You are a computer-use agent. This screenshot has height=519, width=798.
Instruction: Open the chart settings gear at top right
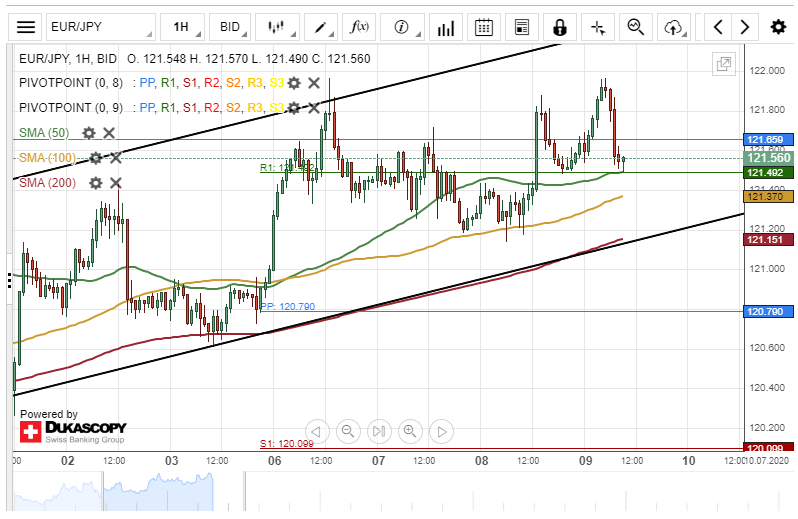[x=777, y=27]
